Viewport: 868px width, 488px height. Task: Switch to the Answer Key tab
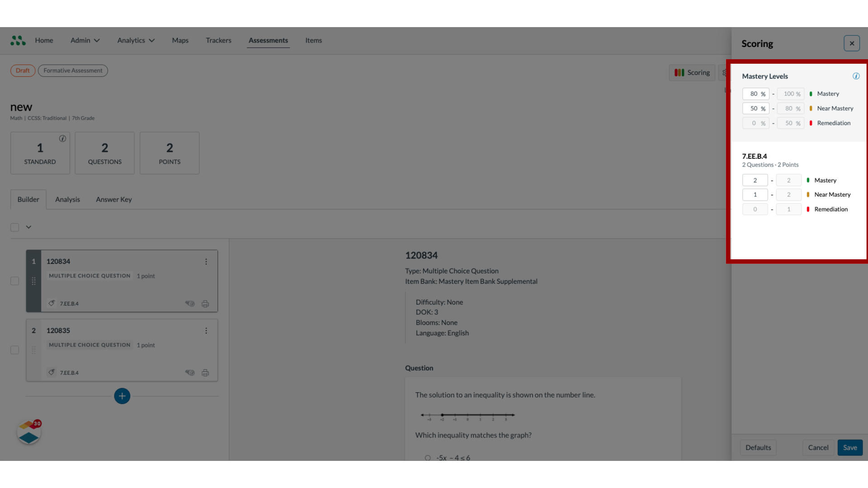pos(113,198)
